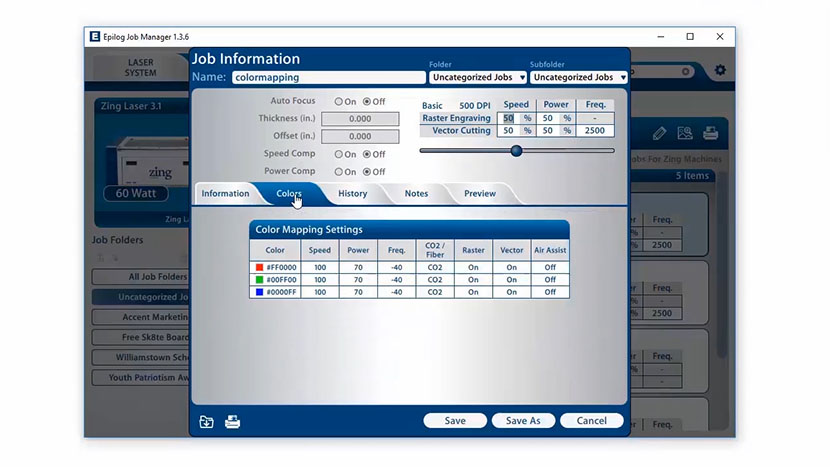Turn Auto Focus on
Image resolution: width=830 pixels, height=467 pixels.
pos(339,102)
